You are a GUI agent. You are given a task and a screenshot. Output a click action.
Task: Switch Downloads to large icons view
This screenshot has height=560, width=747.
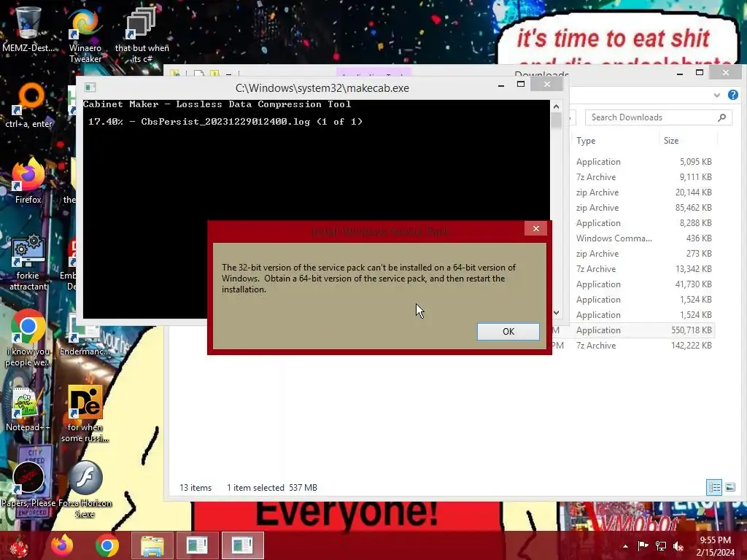click(x=729, y=487)
